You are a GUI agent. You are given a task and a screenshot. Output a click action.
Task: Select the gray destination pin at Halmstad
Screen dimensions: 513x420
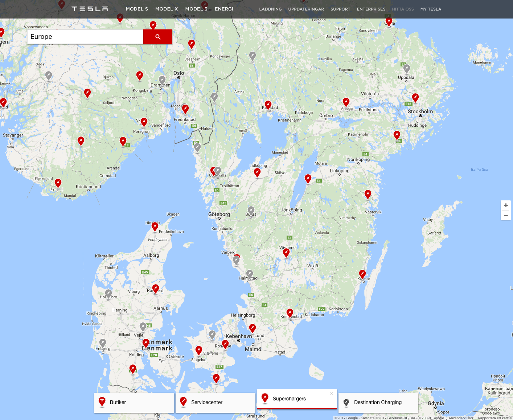[250, 274]
